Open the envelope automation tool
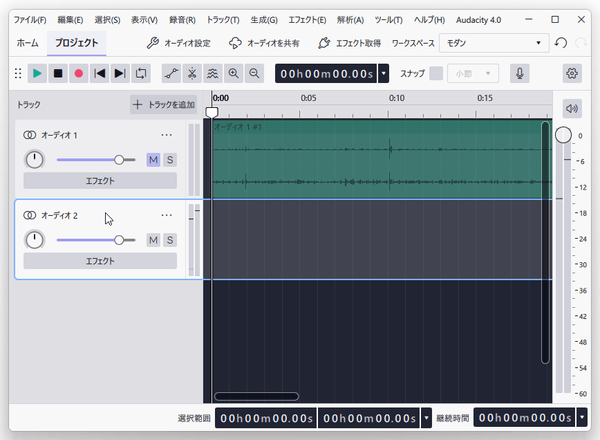Image resolution: width=600 pixels, height=440 pixels. click(171, 73)
